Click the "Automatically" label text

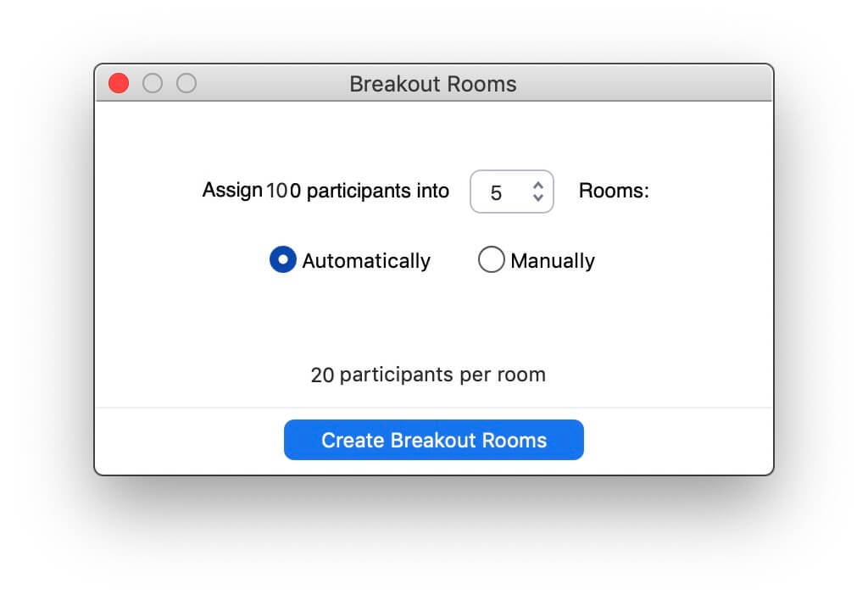pos(366,261)
